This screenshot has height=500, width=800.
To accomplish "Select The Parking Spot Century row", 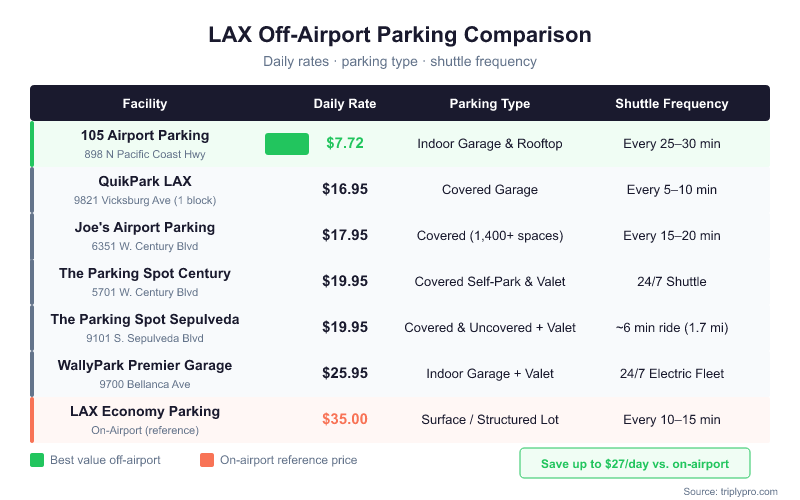I will (x=145, y=274).
